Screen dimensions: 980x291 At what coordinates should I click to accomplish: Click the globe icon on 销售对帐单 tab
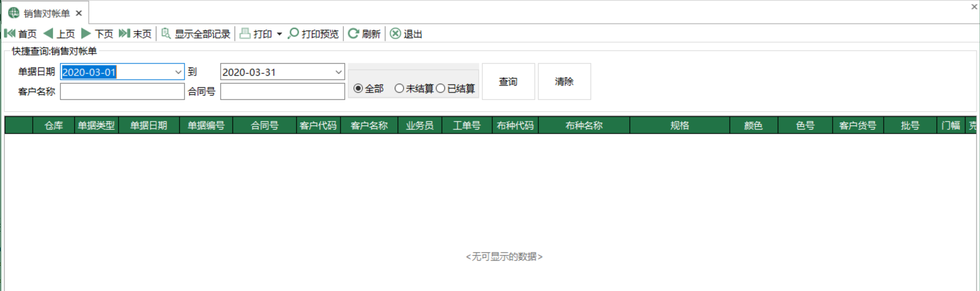14,13
